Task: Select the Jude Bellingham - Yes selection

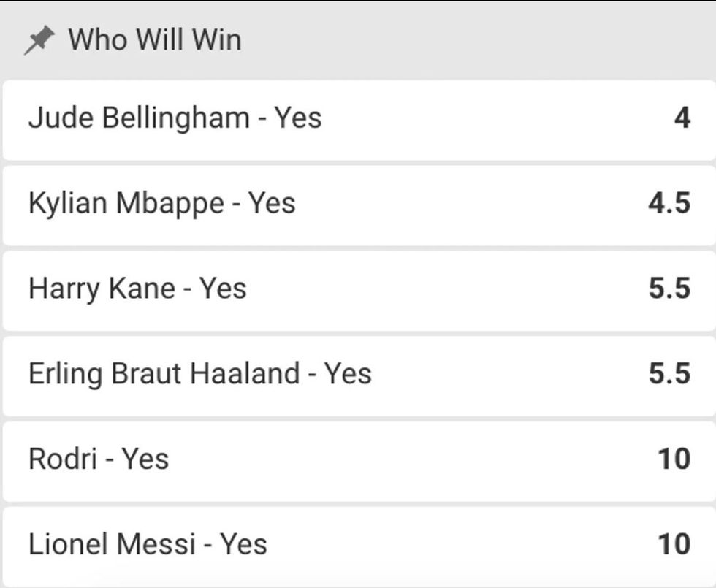Action: click(175, 118)
